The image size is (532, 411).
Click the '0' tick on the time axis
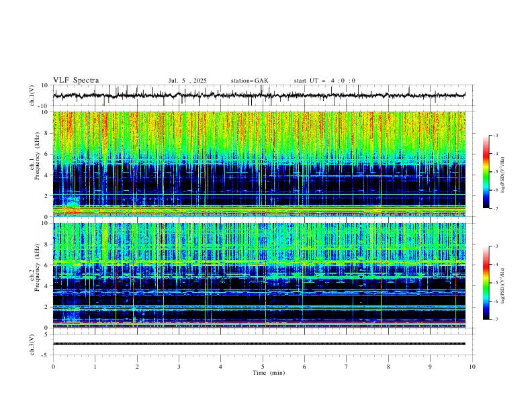pos(53,367)
